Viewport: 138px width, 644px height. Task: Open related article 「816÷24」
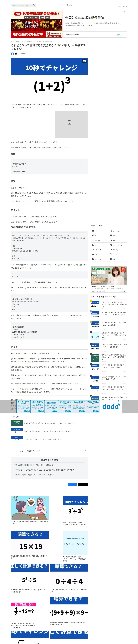[x=34, y=465]
